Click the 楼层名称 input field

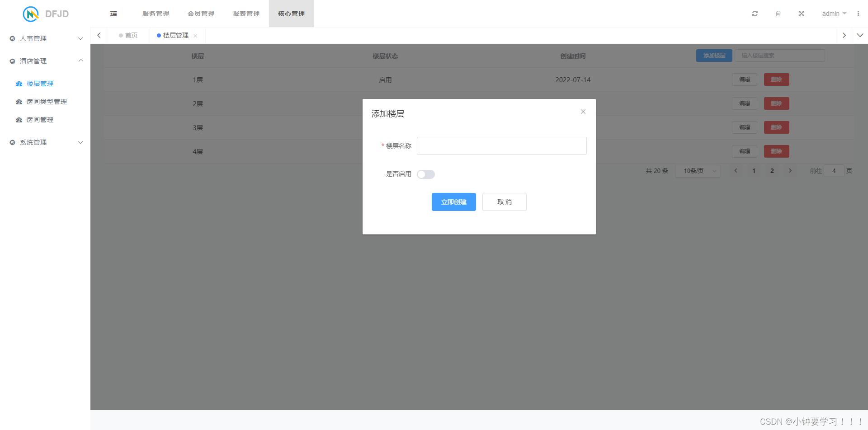tap(502, 146)
